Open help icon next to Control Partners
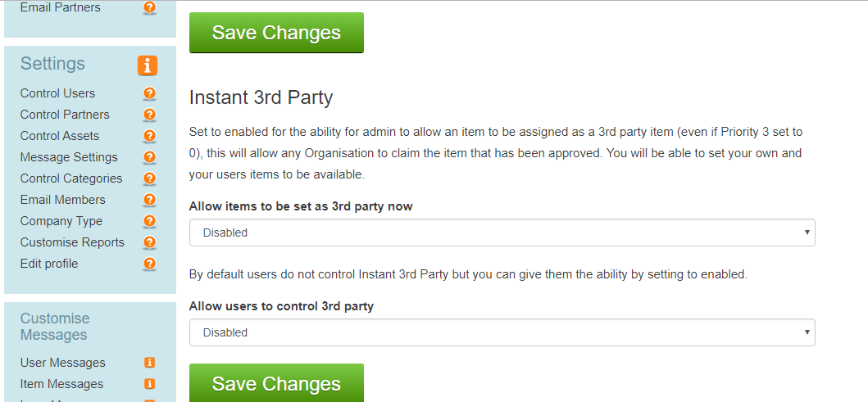 point(149,115)
